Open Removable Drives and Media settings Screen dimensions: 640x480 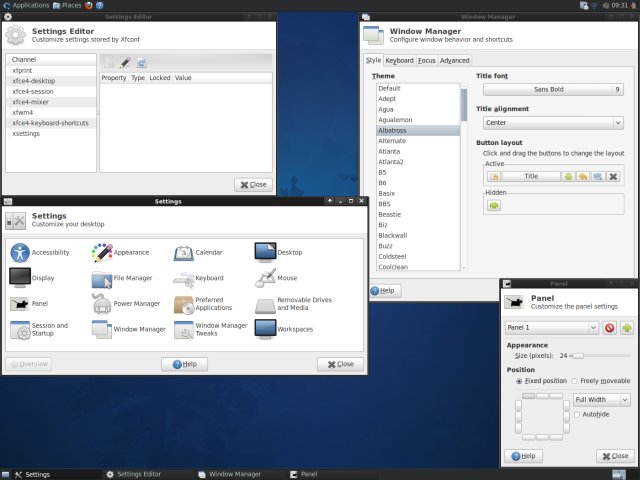point(265,303)
